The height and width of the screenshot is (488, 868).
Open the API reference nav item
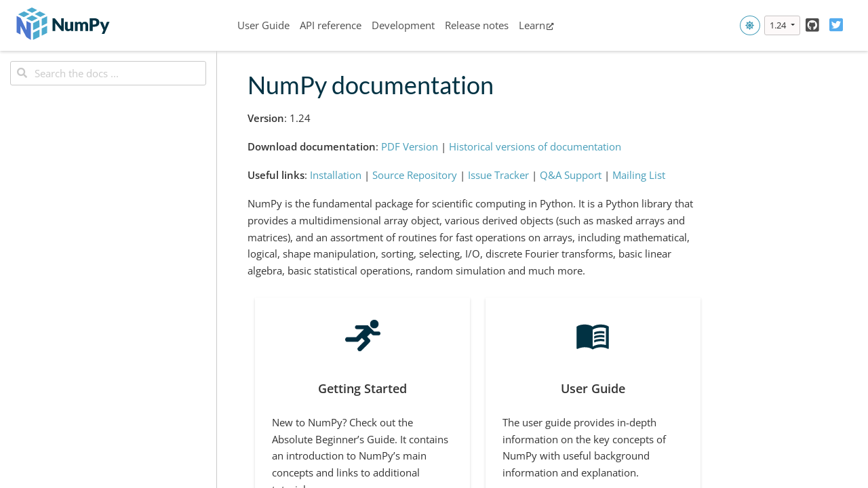330,25
